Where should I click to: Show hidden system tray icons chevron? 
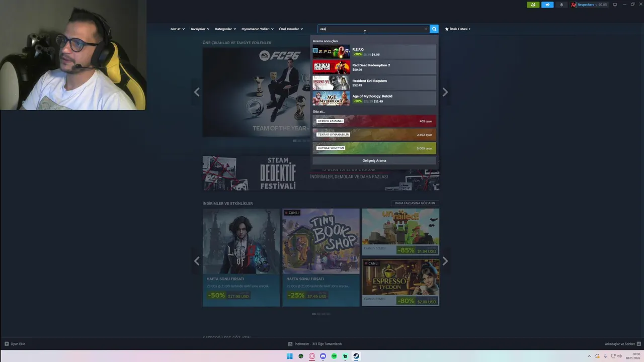pos(589,356)
